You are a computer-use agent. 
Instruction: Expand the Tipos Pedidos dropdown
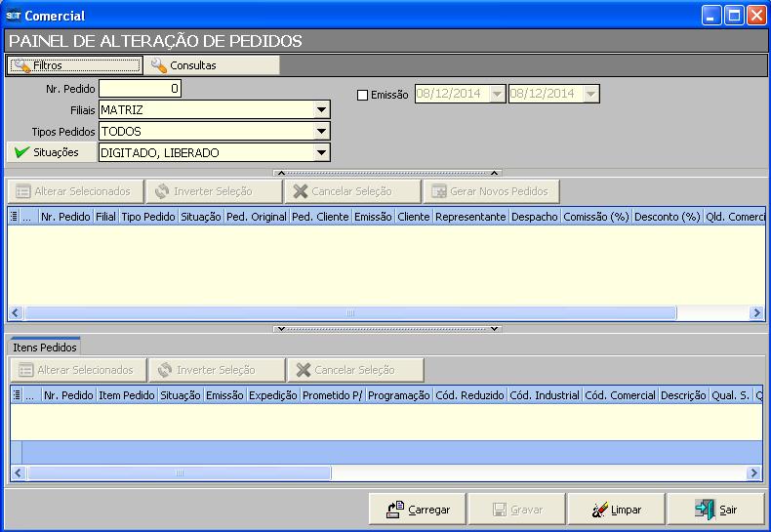(321, 132)
